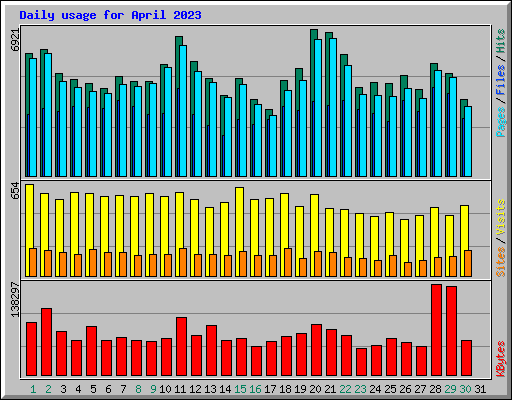Screen dimensions: 512x400
Task: Click day label 31 on x-axis
Action: [480, 389]
